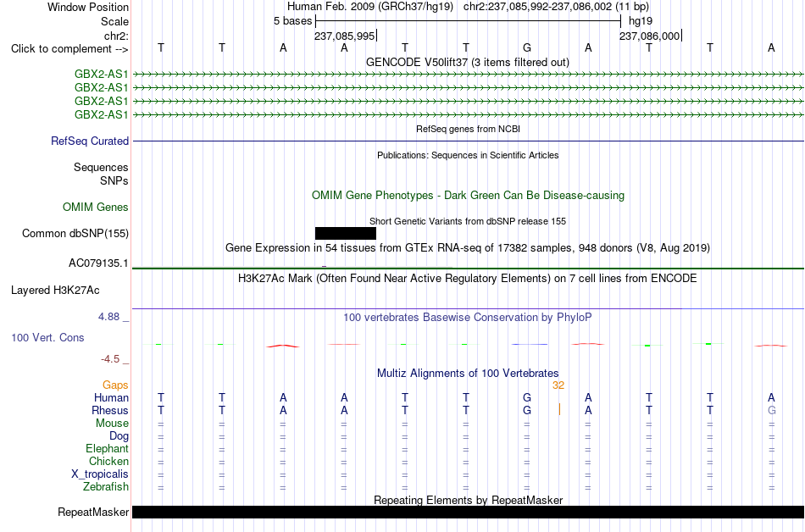The height and width of the screenshot is (532, 805).
Task: Click the '5 bases' scale bar label
Action: click(x=292, y=21)
